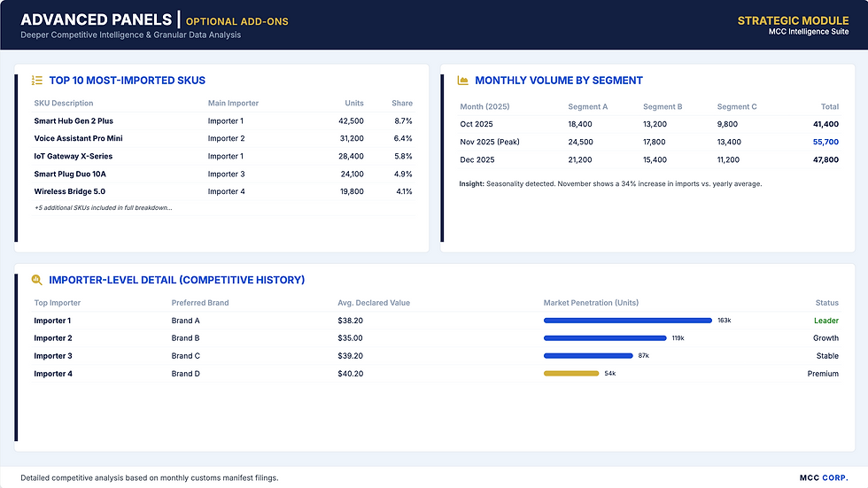Click Brand A preferred brand
This screenshot has height=488, width=868.
click(x=185, y=321)
